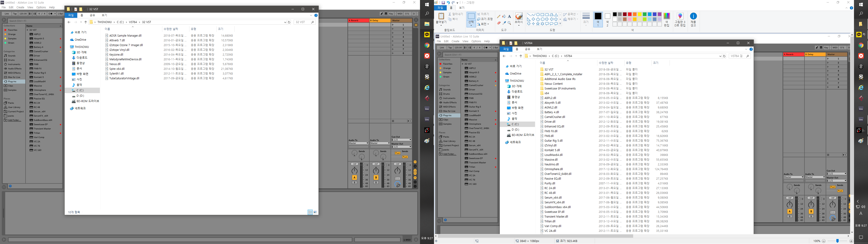Zoom in with Paint's status bar plus button
The height and width of the screenshot is (244, 868).
[851, 241]
